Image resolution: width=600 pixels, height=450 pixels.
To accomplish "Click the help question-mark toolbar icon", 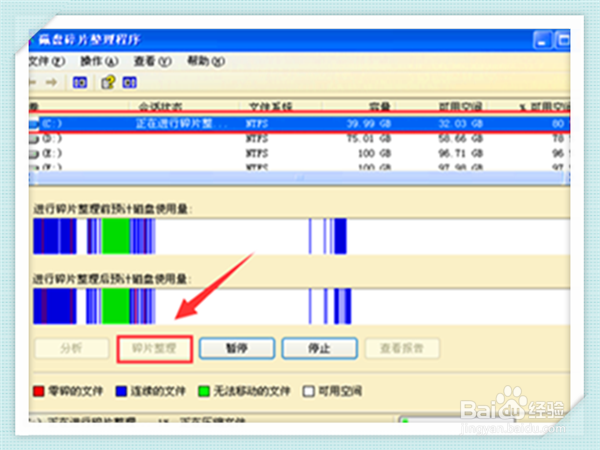I will [x=108, y=82].
